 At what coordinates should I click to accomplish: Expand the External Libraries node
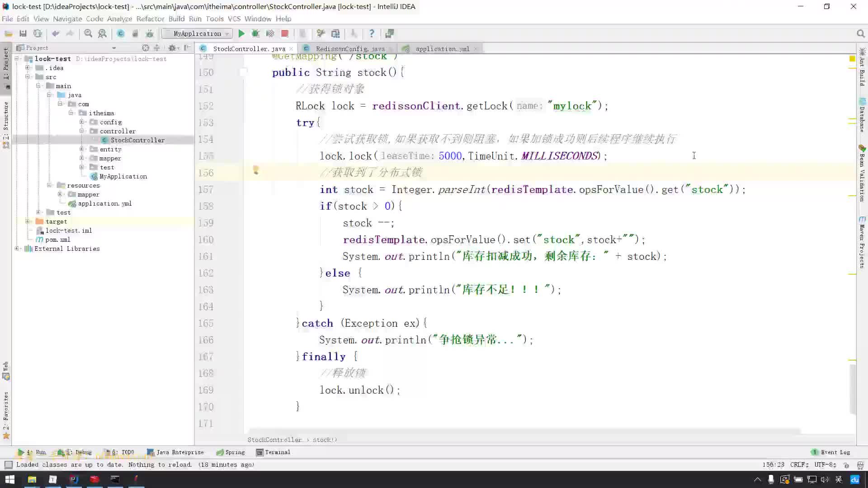pos(17,249)
